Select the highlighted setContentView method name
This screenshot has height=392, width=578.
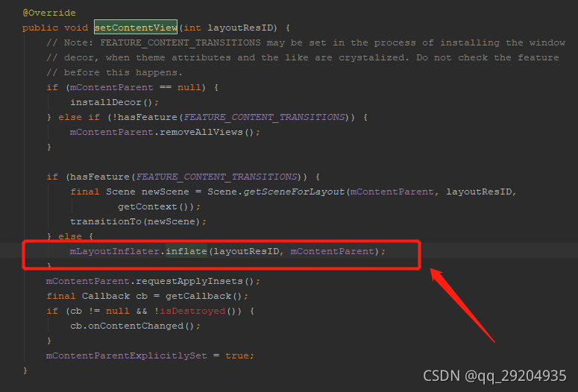click(136, 28)
